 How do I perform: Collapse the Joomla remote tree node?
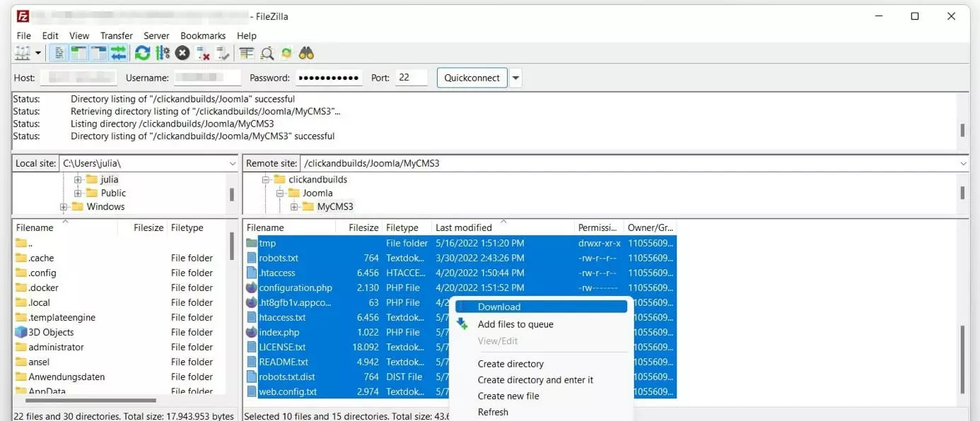(x=280, y=193)
